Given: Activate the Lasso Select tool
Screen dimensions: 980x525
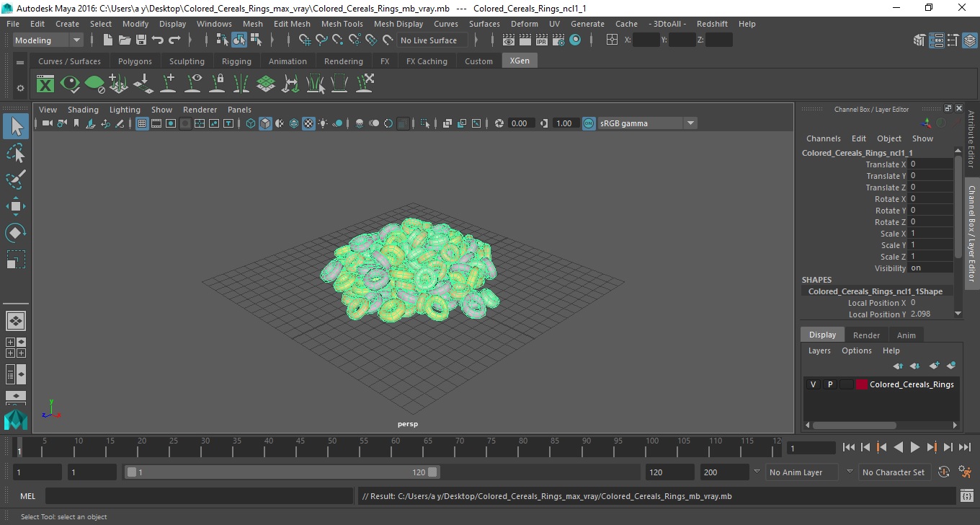Looking at the screenshot, I should pyautogui.click(x=16, y=153).
